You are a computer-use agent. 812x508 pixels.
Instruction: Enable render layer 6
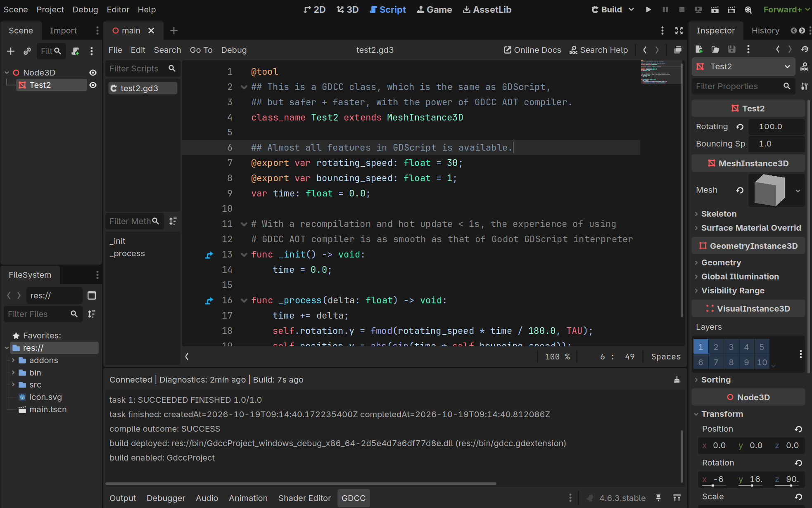(700, 362)
